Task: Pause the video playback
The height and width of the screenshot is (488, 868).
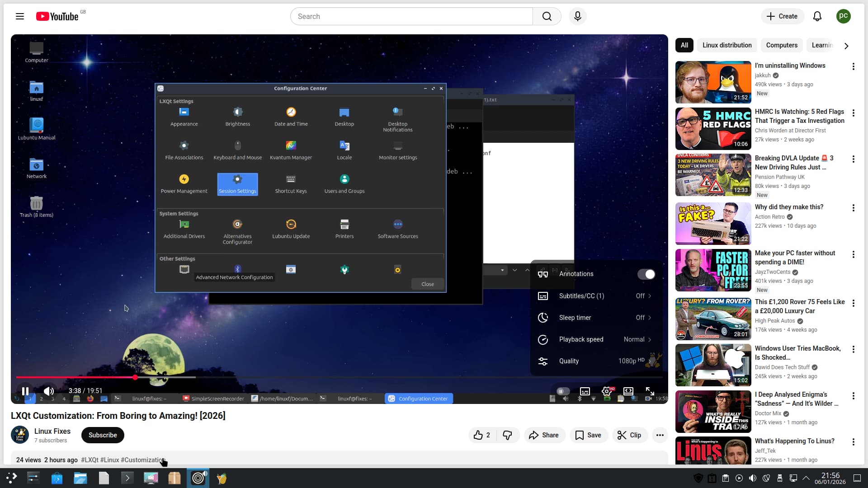Action: pyautogui.click(x=25, y=391)
